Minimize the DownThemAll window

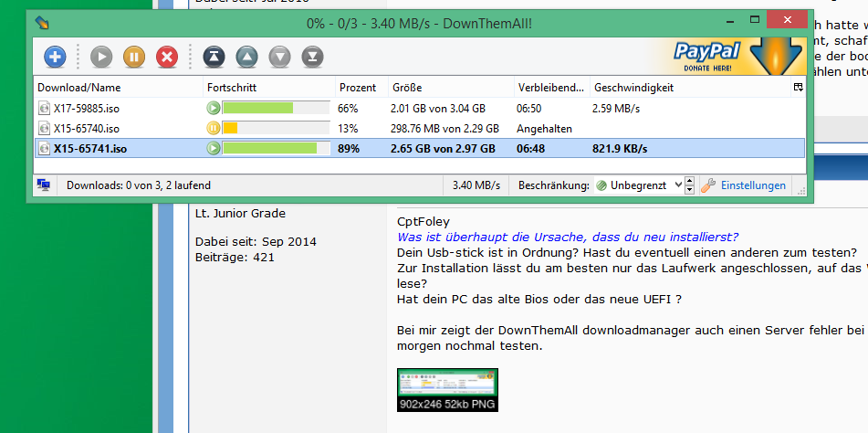pos(729,20)
